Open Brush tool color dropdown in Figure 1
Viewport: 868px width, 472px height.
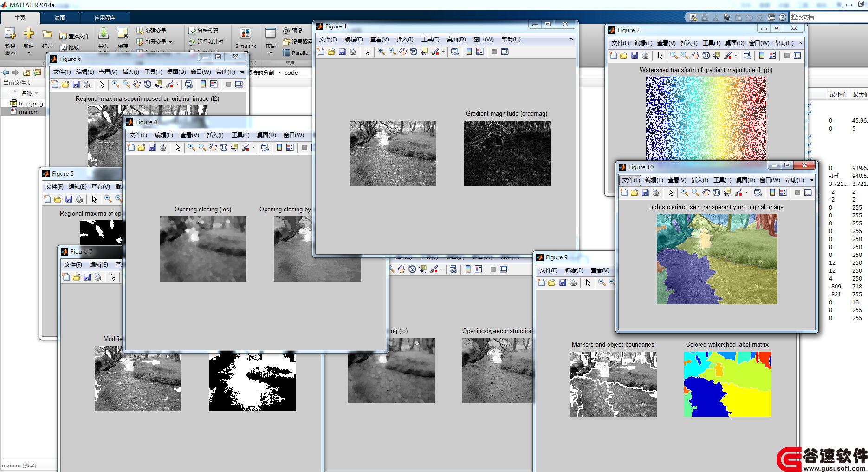pyautogui.click(x=443, y=52)
